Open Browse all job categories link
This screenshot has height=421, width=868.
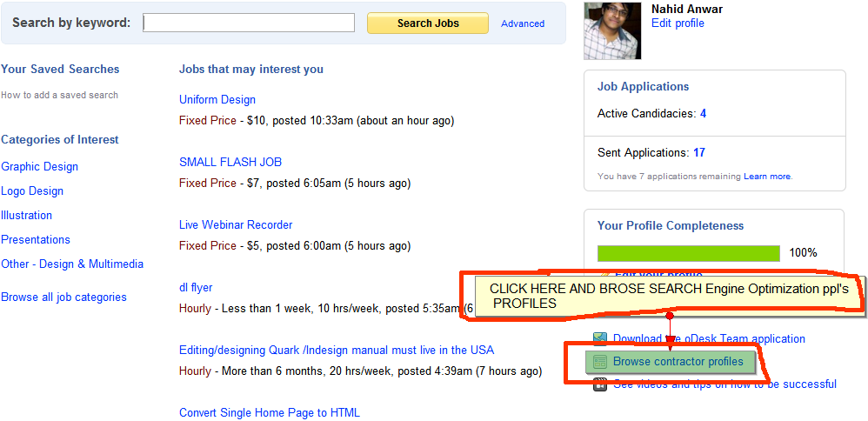63,297
